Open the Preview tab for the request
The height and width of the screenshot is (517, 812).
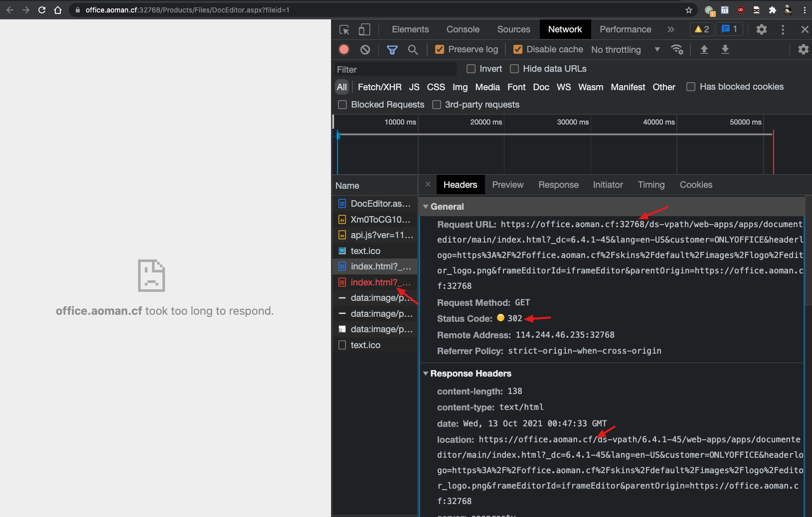(507, 185)
